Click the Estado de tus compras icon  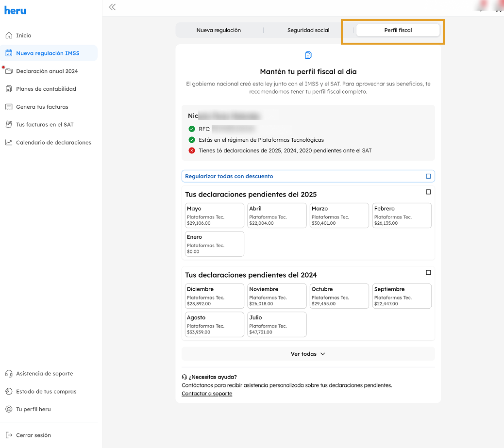(9, 391)
